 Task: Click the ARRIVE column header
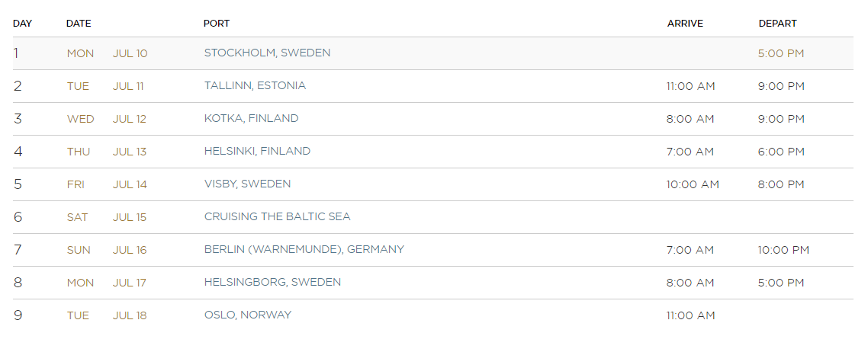685,23
